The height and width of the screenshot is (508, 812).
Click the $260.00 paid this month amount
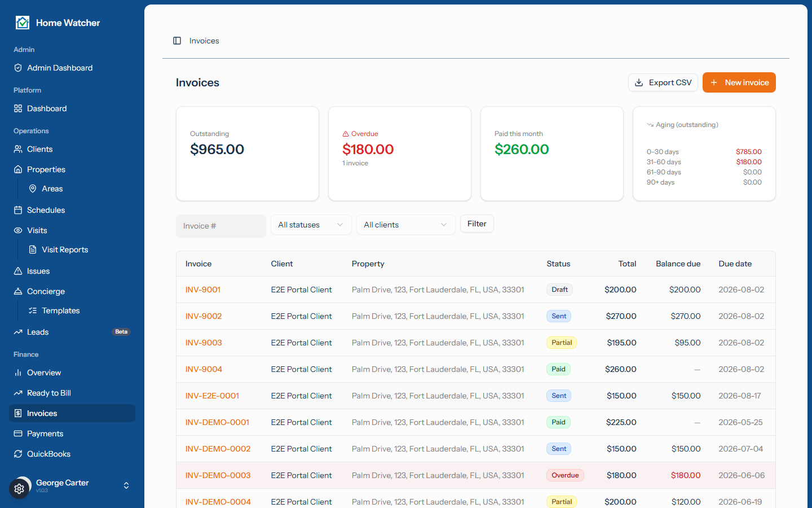522,149
